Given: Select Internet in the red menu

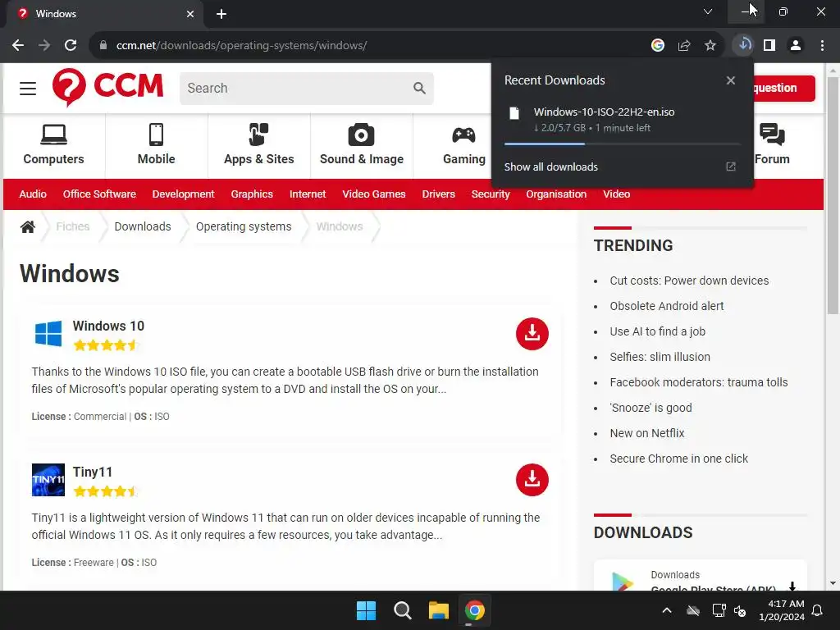Looking at the screenshot, I should click(308, 194).
